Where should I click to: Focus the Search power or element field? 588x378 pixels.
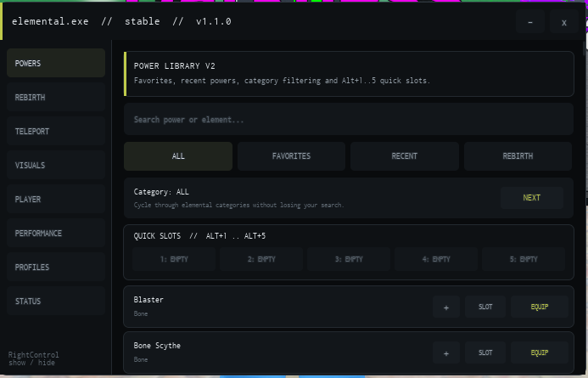pos(349,120)
